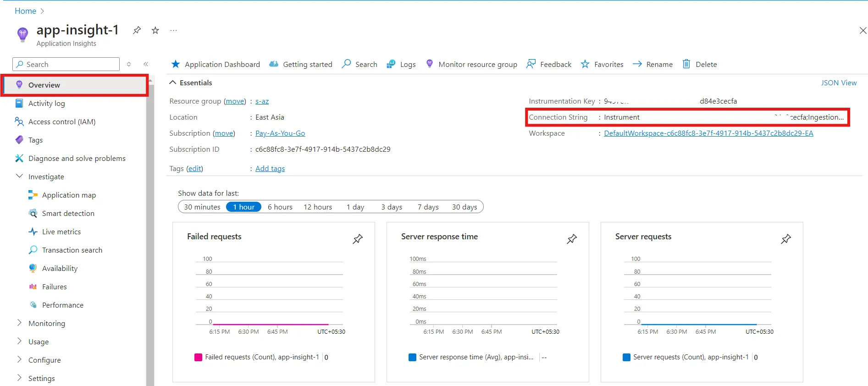Select the 1 hour time range

point(244,207)
